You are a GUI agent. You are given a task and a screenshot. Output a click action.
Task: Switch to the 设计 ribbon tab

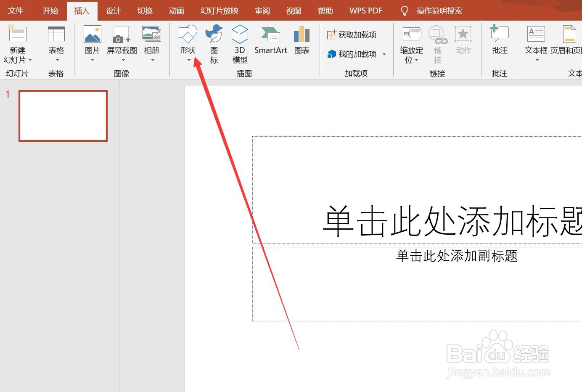113,11
